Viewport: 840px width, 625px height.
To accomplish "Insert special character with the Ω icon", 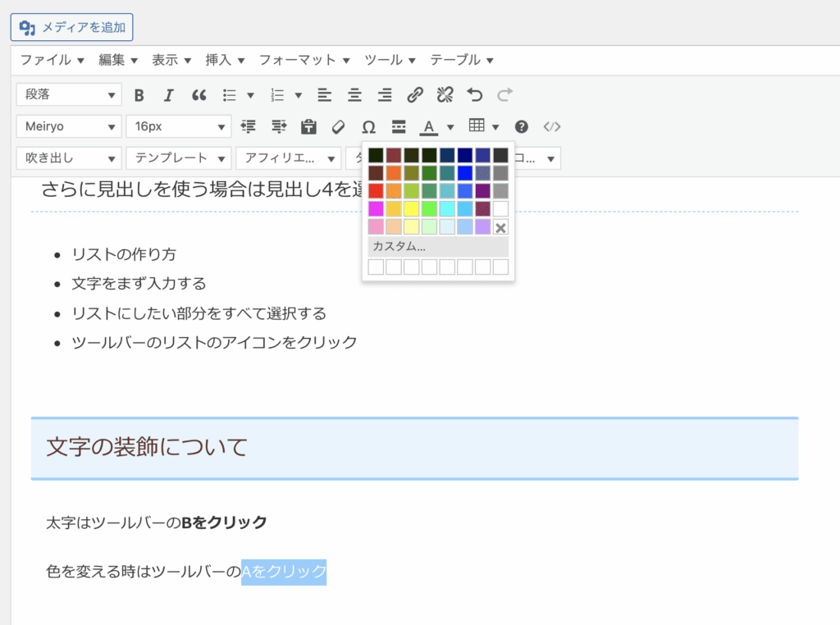I will [x=367, y=127].
